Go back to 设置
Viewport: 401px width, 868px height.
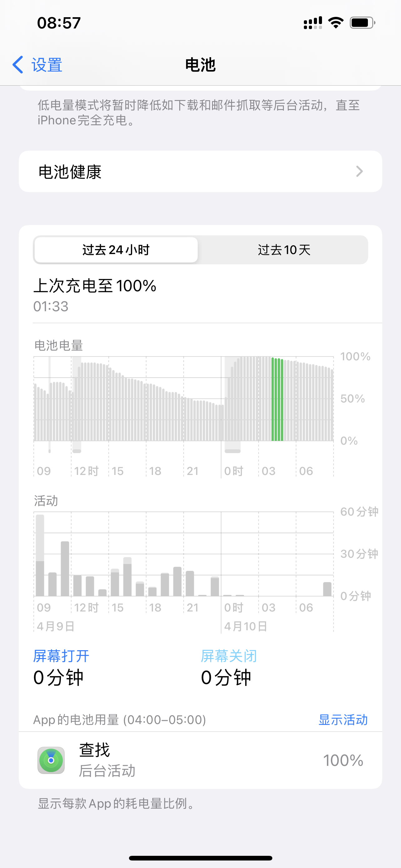pyautogui.click(x=47, y=64)
